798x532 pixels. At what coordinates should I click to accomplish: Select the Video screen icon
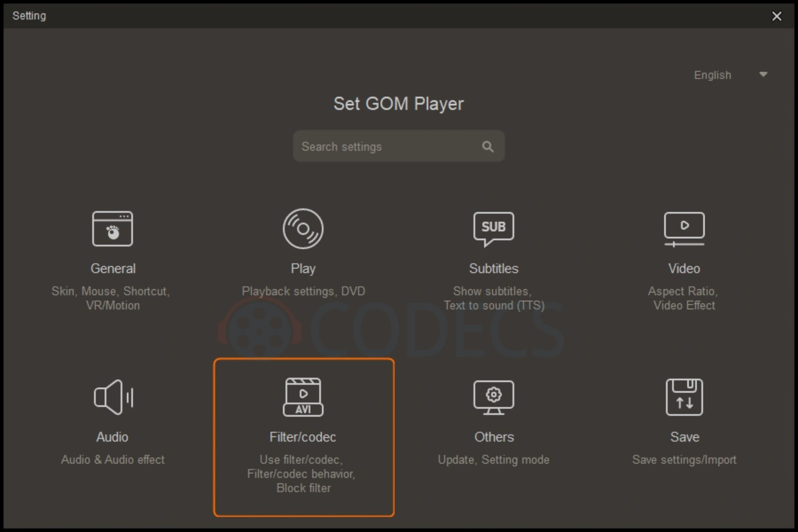684,229
